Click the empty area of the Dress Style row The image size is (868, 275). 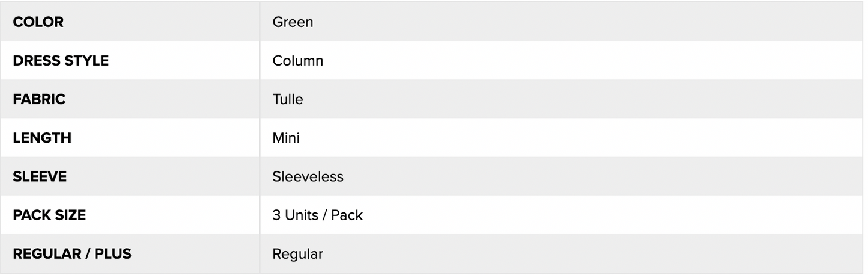pos(595,61)
